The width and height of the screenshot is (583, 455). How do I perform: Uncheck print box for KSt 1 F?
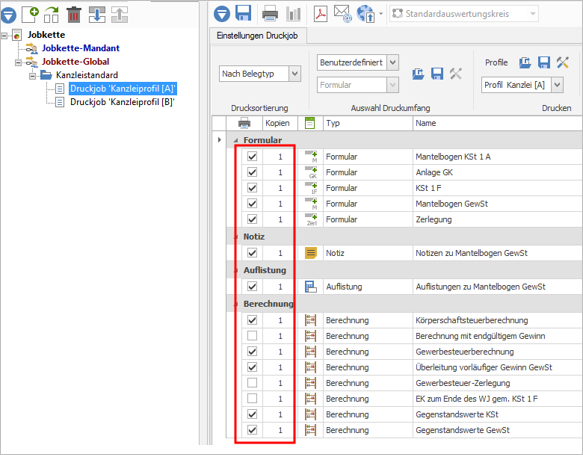pyautogui.click(x=252, y=188)
